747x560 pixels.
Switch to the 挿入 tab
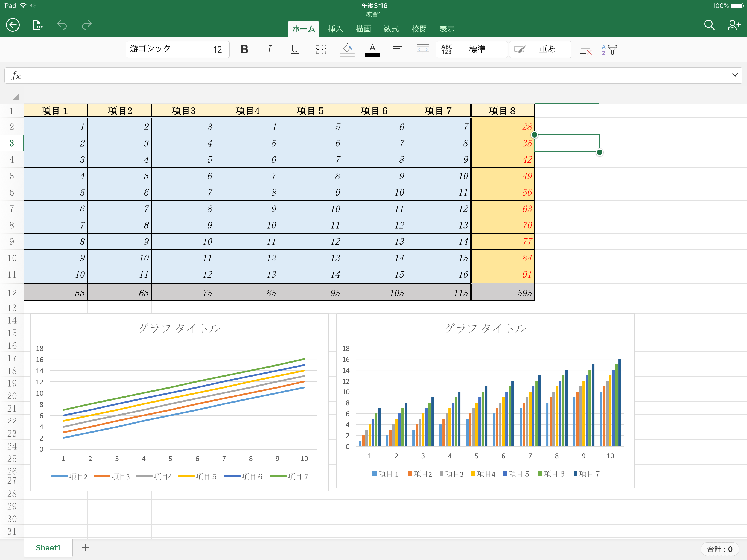pos(335,29)
